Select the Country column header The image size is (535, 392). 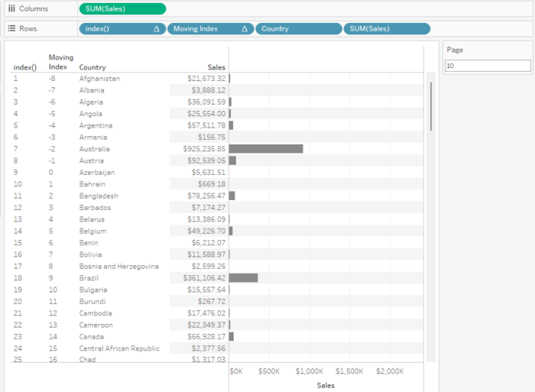pos(92,67)
